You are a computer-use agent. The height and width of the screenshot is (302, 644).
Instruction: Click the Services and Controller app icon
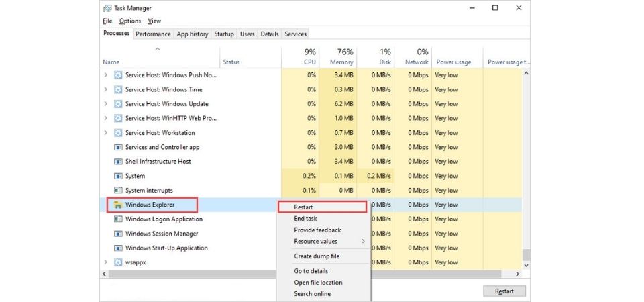click(x=118, y=147)
